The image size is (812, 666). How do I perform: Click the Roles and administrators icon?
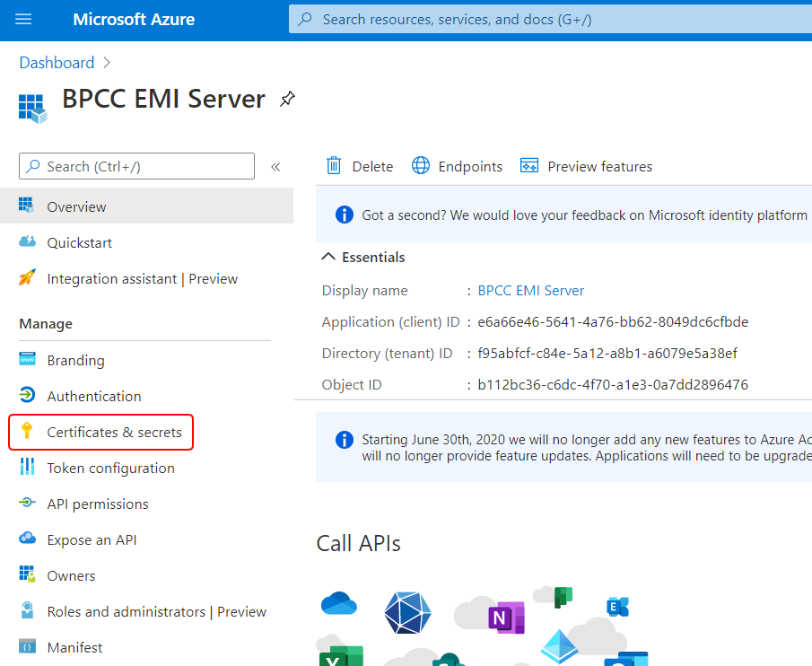[x=27, y=610]
